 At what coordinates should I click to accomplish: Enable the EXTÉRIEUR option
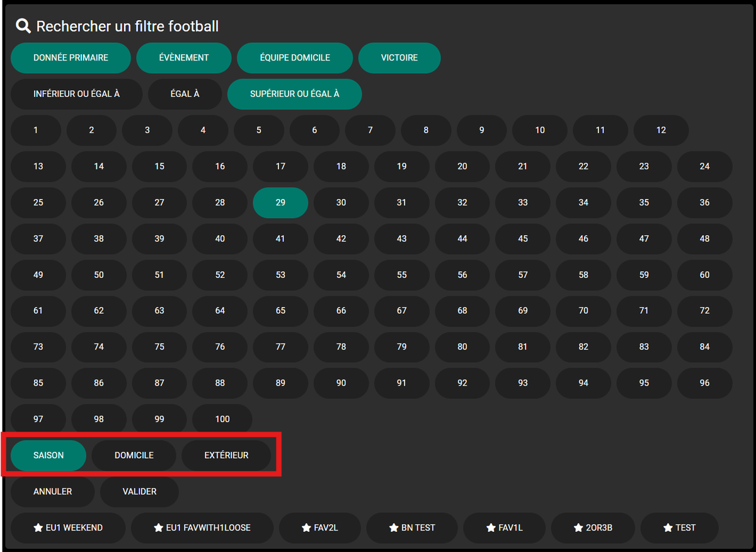coord(227,455)
